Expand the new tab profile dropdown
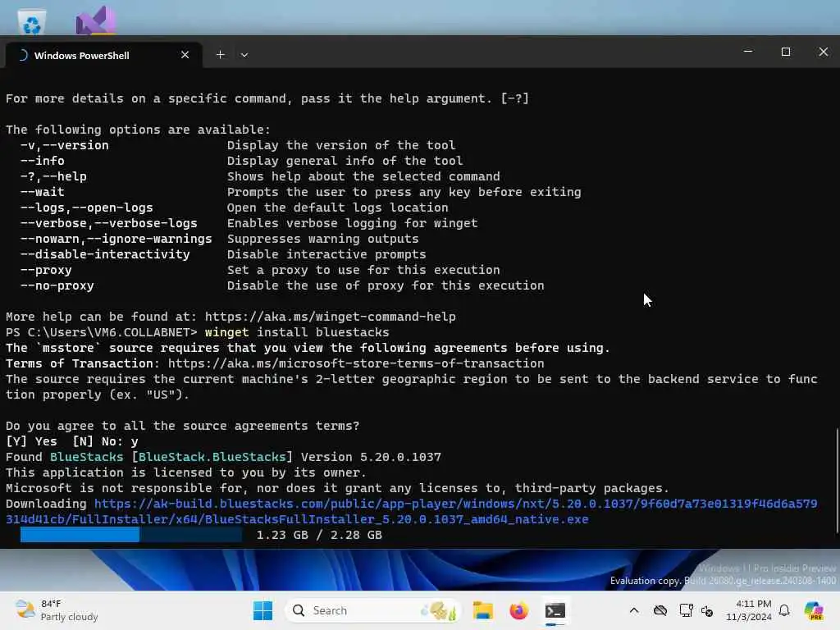 point(244,55)
